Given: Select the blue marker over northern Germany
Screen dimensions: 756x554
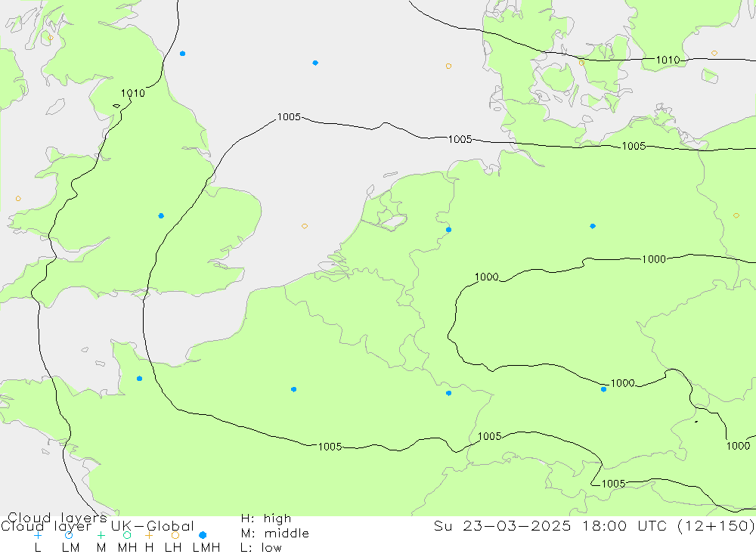Looking at the screenshot, I should 593,226.
